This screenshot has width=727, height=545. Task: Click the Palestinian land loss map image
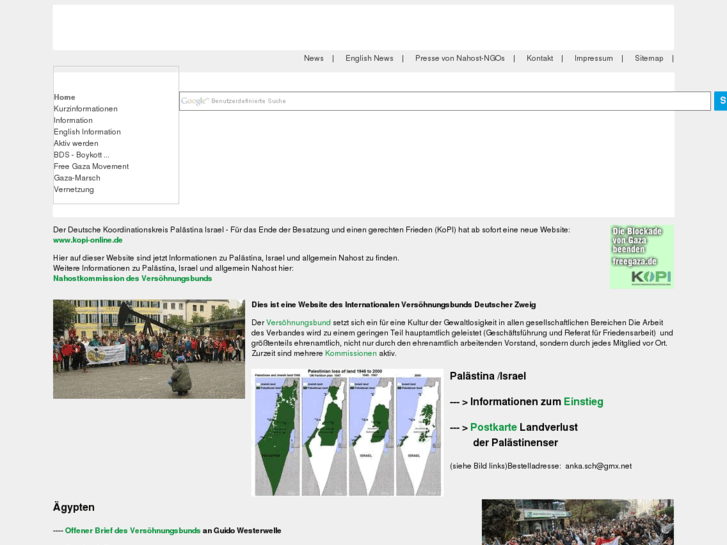click(347, 432)
